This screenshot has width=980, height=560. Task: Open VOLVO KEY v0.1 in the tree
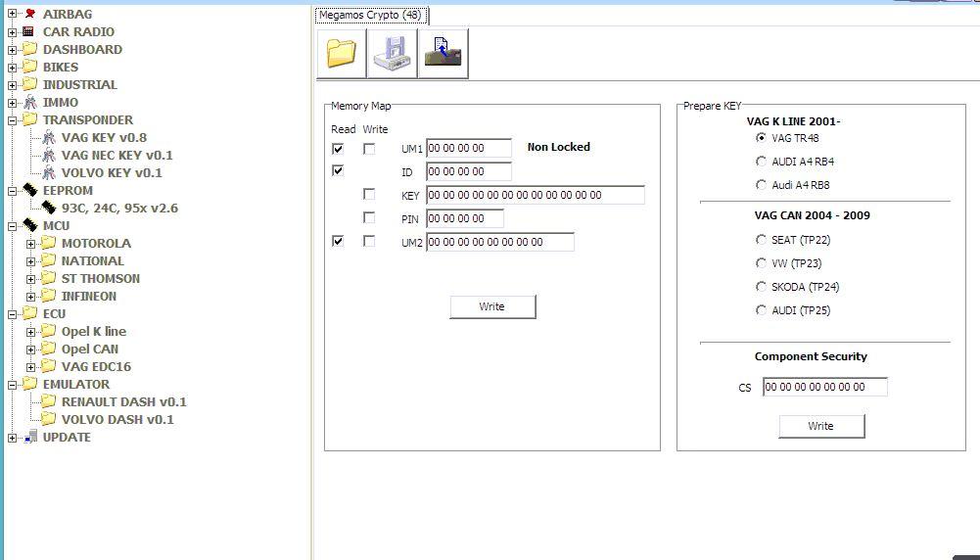click(x=112, y=172)
